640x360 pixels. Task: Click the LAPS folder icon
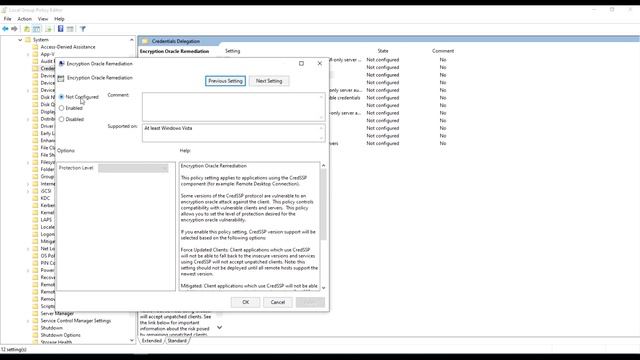coord(36,220)
